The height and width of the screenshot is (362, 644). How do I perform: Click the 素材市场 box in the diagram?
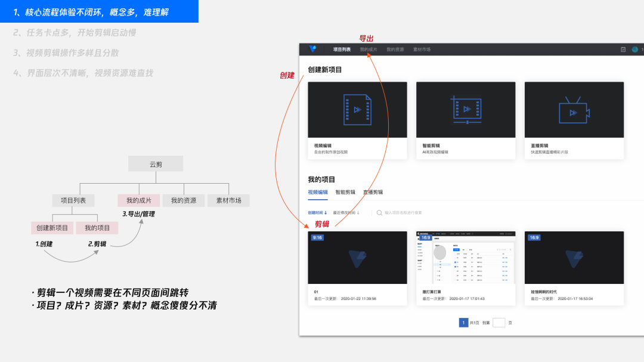[x=229, y=200]
